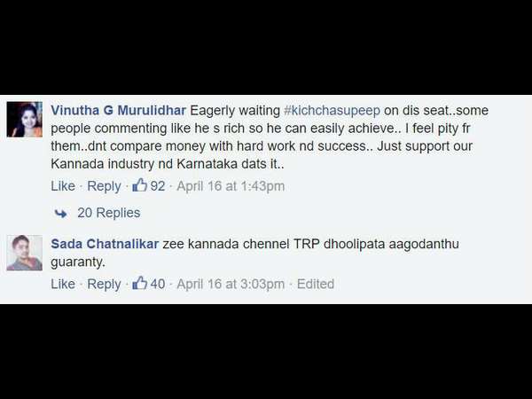
Task: Open Vinutha G Murulidhar's profile picture
Action: coord(25,119)
